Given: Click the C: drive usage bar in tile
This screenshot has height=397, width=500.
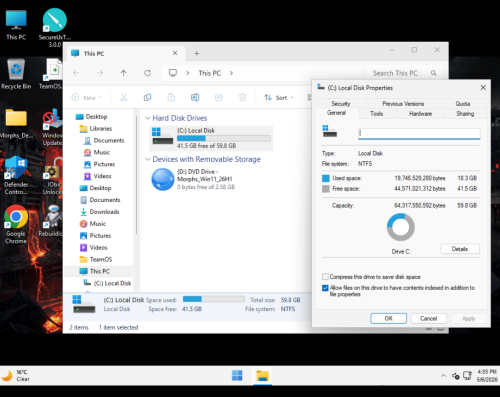Looking at the screenshot, I should pyautogui.click(x=224, y=138).
